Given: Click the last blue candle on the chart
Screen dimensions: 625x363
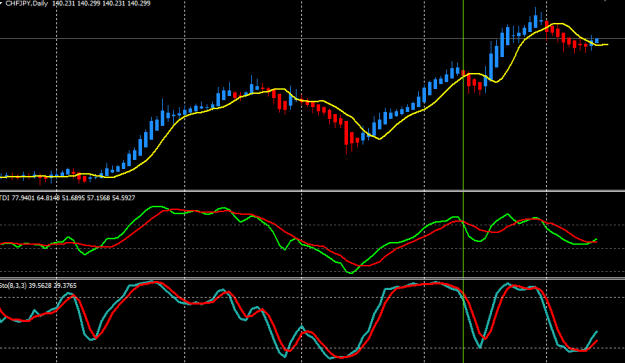Looking at the screenshot, I should coord(597,41).
